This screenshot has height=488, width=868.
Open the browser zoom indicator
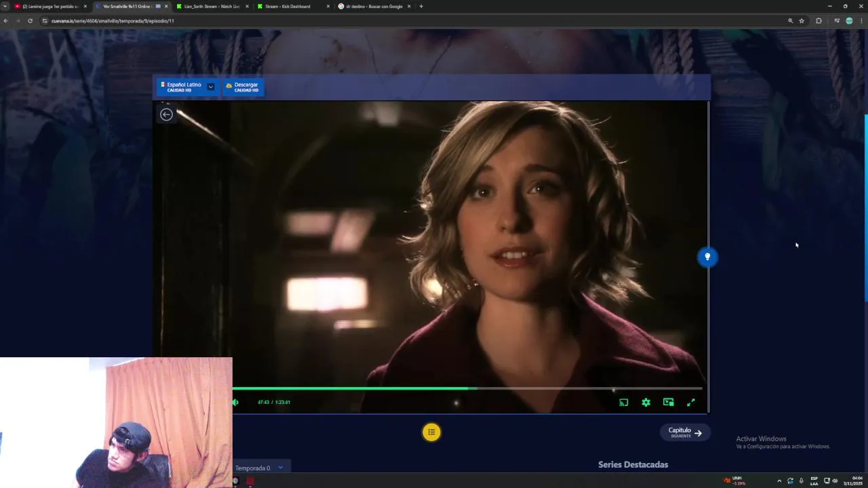790,21
